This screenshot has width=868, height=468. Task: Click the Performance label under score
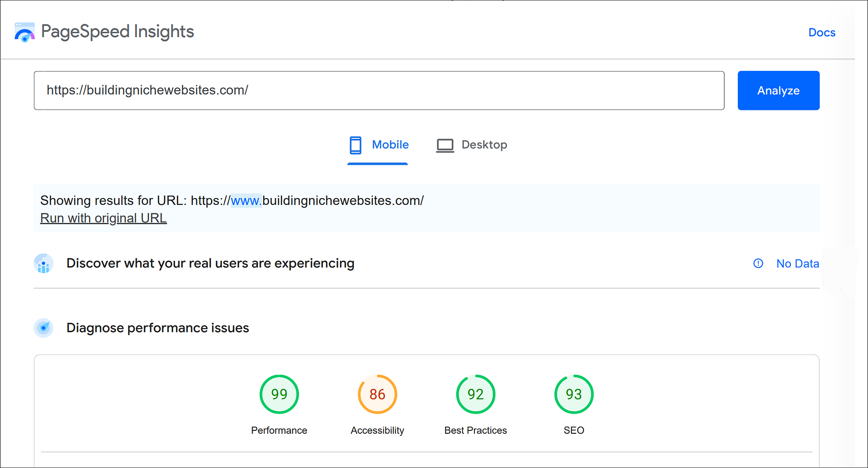click(279, 430)
